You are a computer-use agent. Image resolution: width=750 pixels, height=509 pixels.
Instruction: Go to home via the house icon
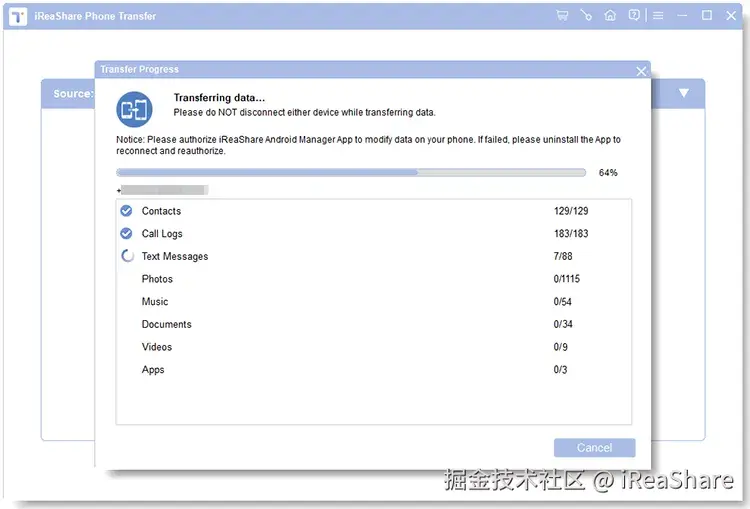(x=610, y=15)
